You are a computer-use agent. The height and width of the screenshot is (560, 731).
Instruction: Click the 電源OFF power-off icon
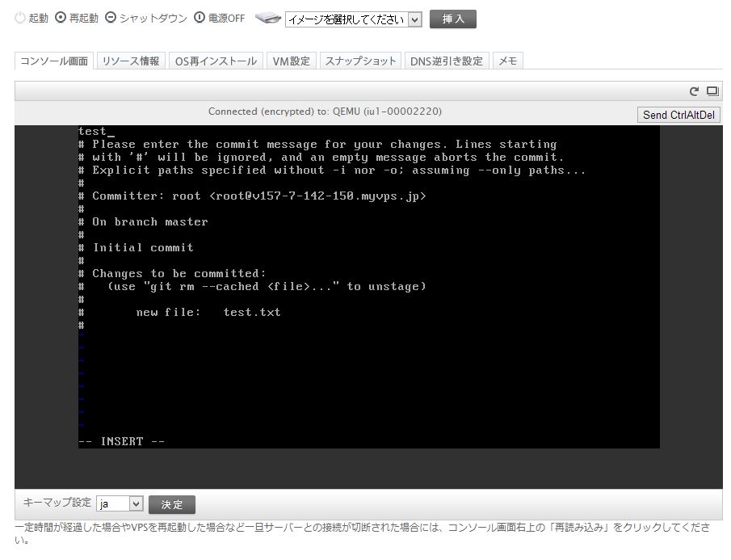[x=199, y=18]
